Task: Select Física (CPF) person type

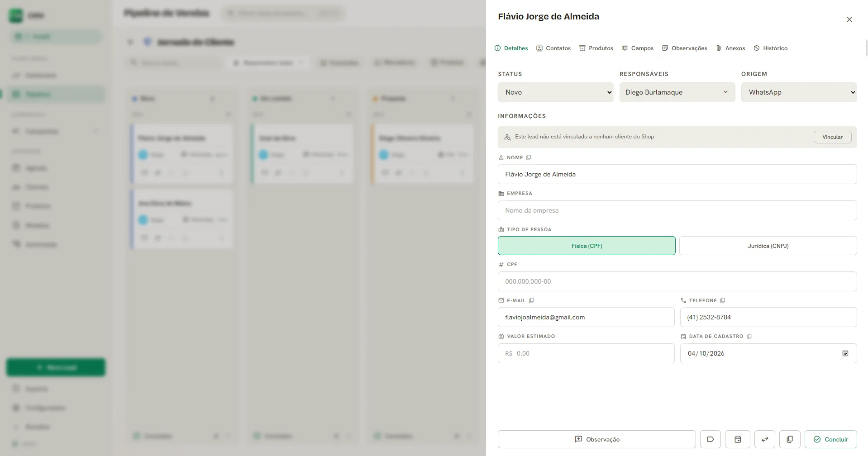Action: pyautogui.click(x=587, y=246)
